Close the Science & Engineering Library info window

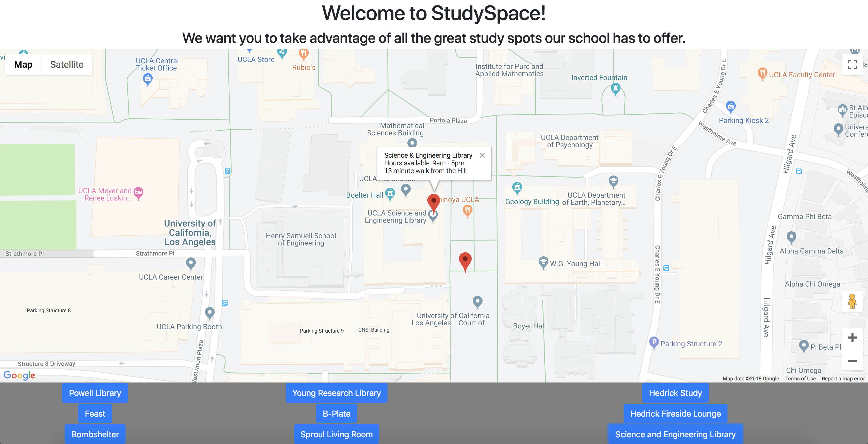point(482,155)
